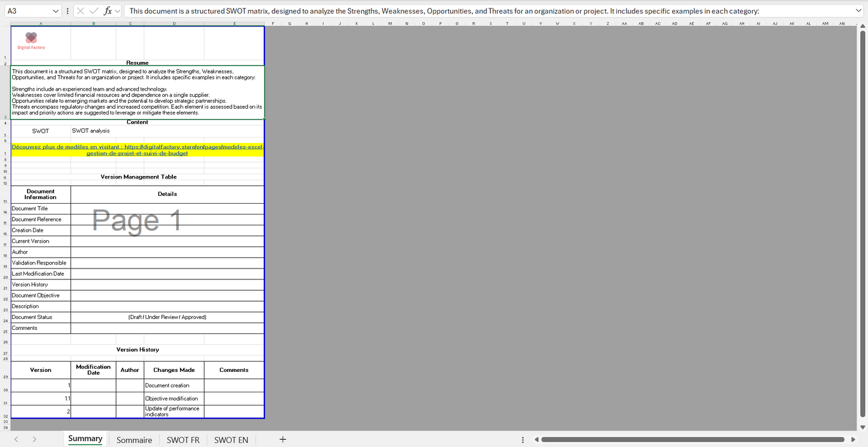Expand the formula bar with right chevron
Screen dimensions: 868x447
(858, 11)
